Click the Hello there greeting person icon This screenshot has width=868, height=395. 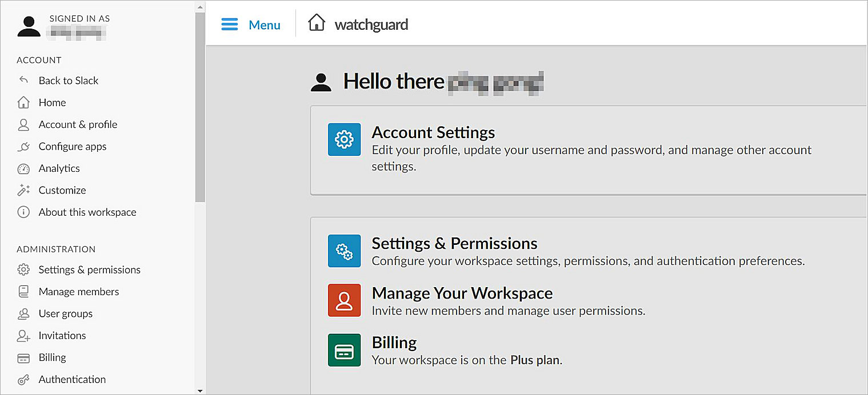pos(321,81)
